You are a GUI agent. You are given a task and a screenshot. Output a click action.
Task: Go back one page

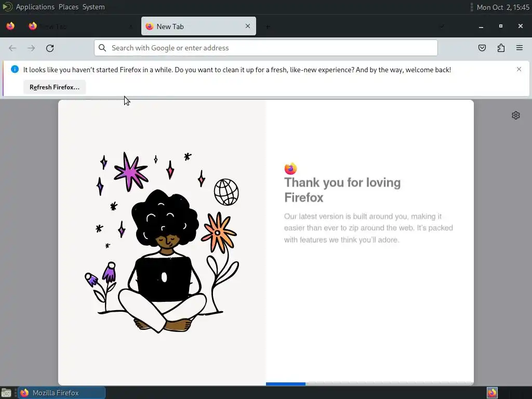point(12,48)
